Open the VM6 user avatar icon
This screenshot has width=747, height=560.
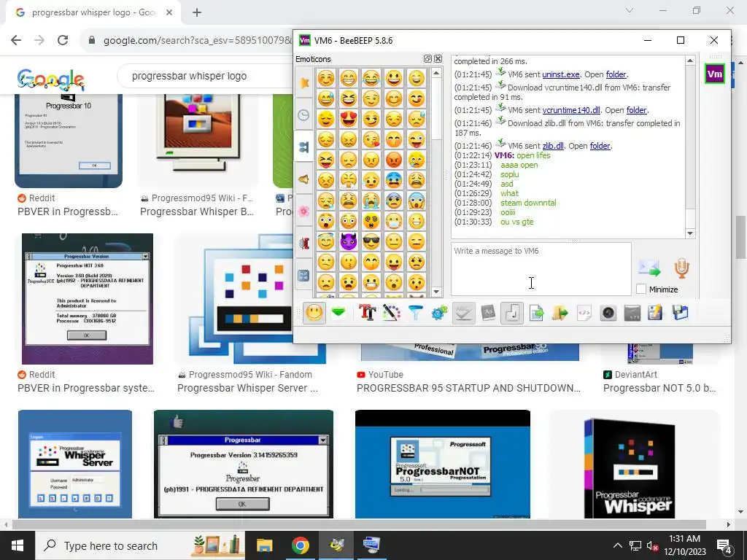(x=715, y=74)
